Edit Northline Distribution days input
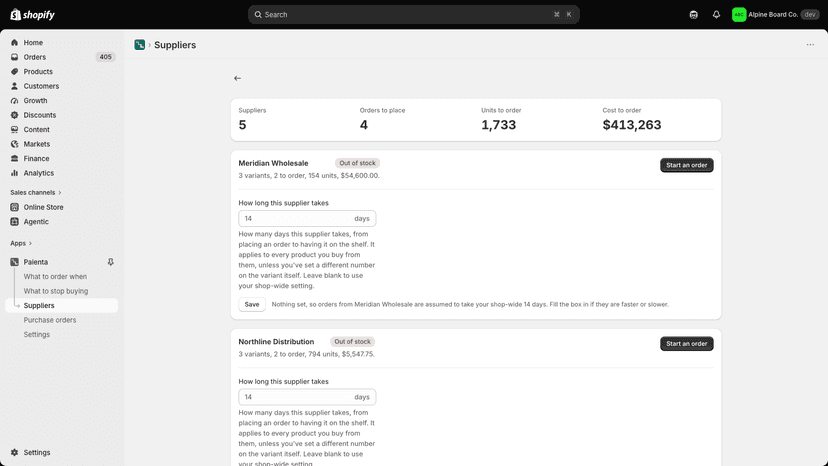The width and height of the screenshot is (828, 466). pos(307,397)
